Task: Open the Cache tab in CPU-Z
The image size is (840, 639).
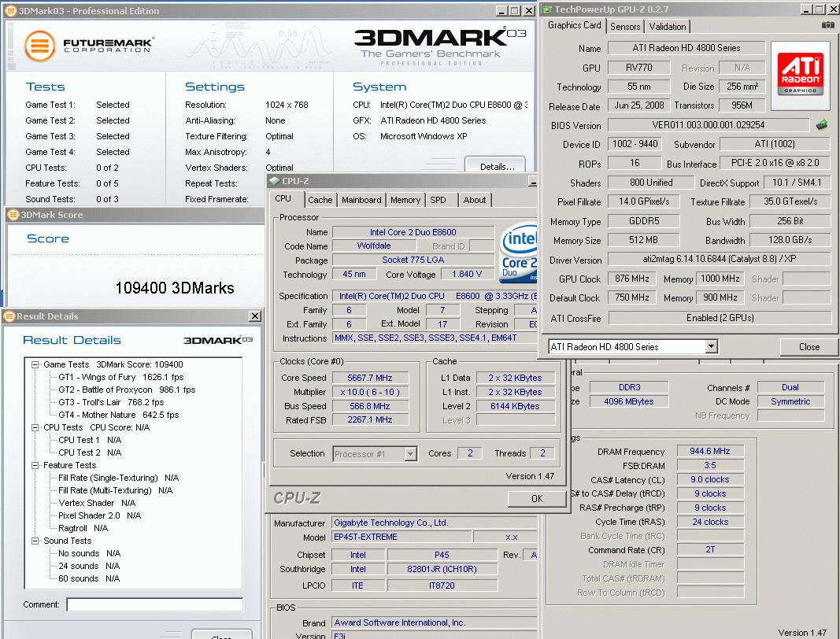Action: click(320, 200)
